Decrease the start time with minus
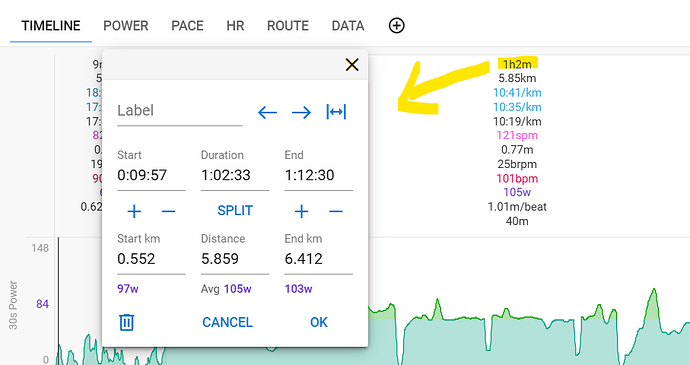690x365 pixels. (x=169, y=212)
